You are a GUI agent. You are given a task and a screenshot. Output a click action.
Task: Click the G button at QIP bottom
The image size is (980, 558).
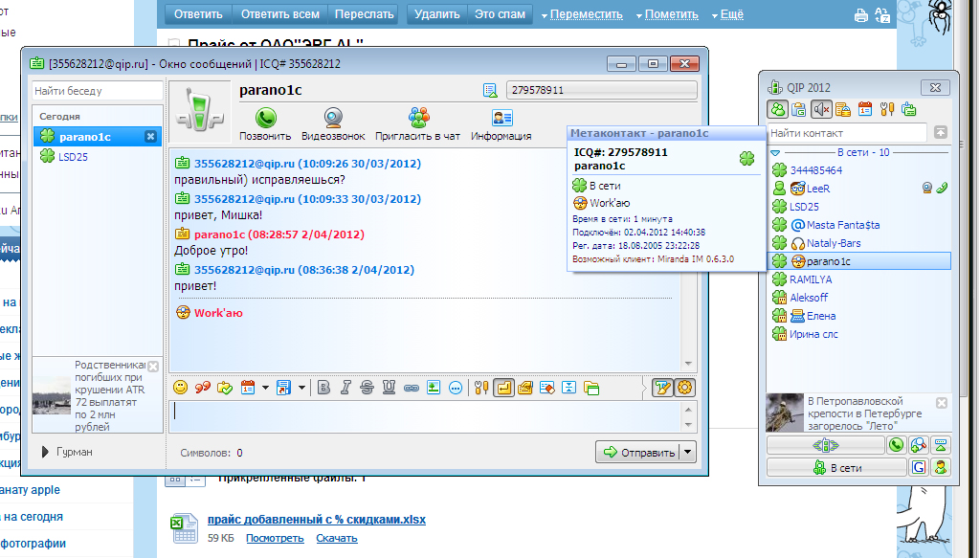(x=919, y=467)
